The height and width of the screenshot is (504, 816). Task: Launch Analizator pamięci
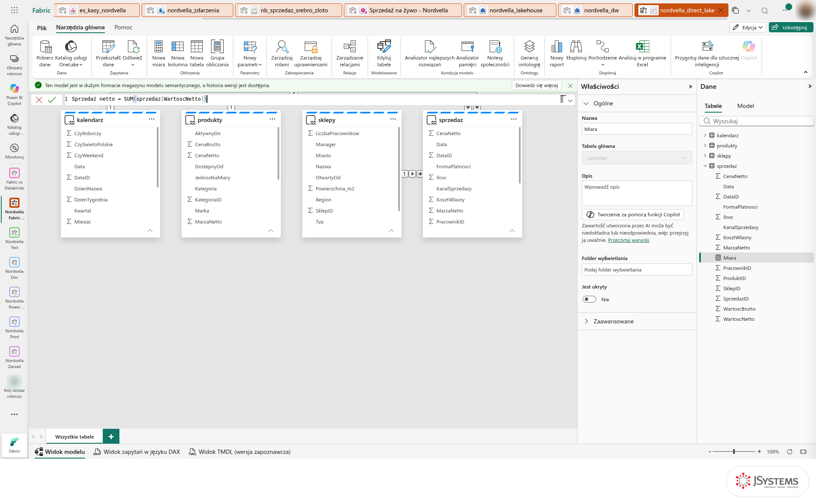467,54
